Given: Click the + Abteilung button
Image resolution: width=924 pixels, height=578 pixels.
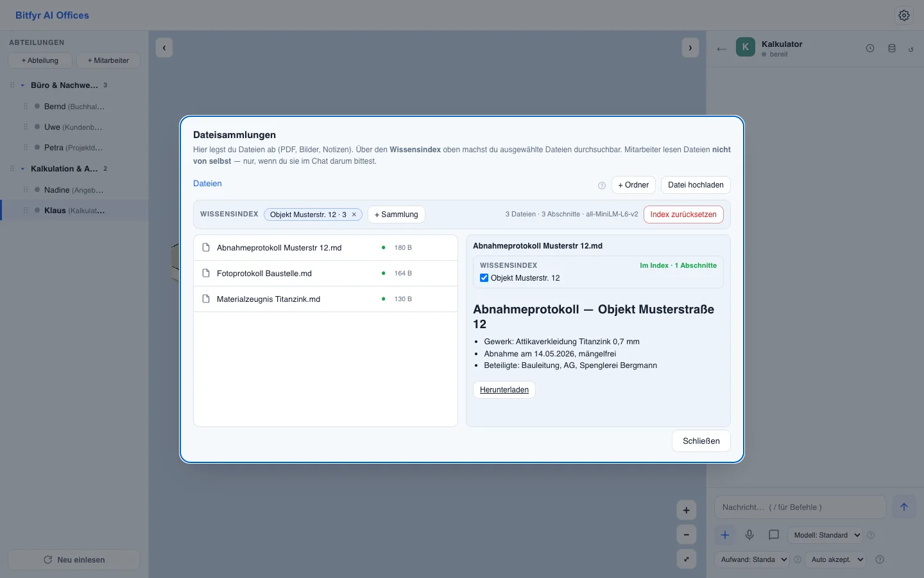Looking at the screenshot, I should [40, 60].
